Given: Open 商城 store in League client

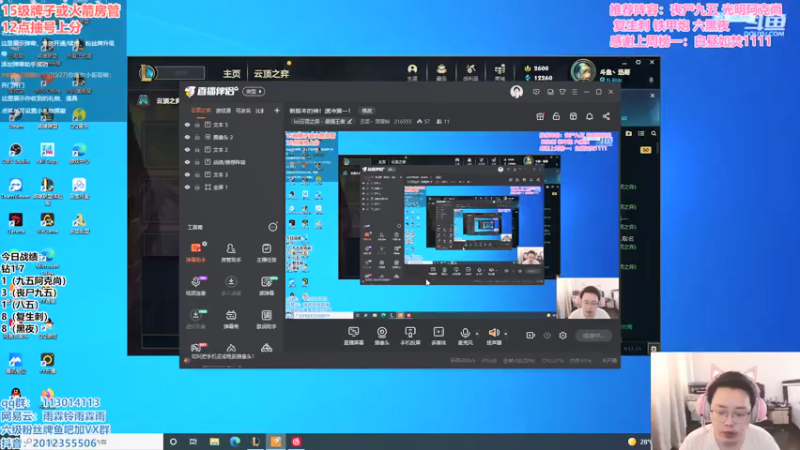Looking at the screenshot, I should (499, 72).
